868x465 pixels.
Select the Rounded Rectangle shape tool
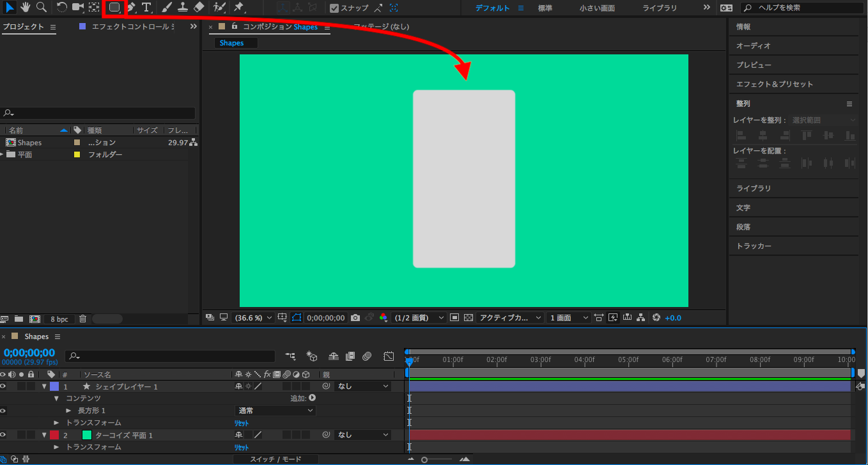(114, 8)
